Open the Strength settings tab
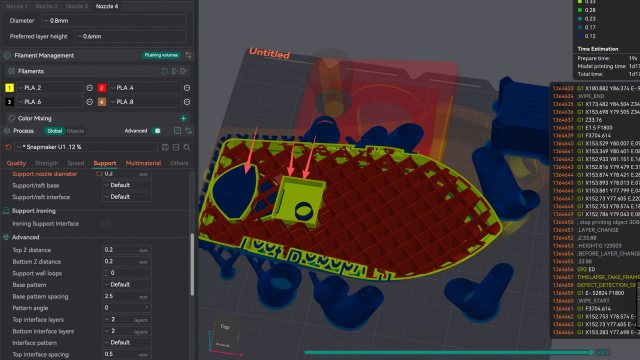 [47, 163]
